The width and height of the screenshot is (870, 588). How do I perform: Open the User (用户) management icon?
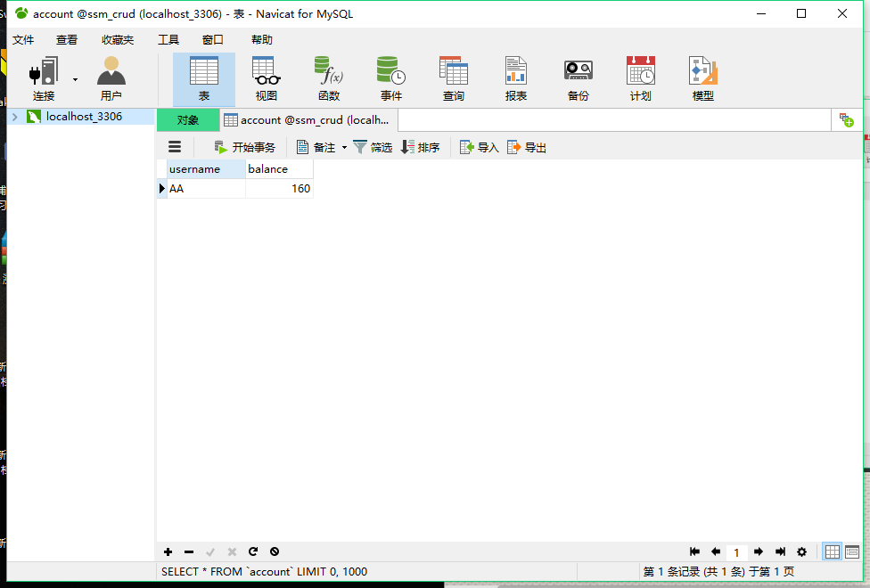(x=111, y=72)
